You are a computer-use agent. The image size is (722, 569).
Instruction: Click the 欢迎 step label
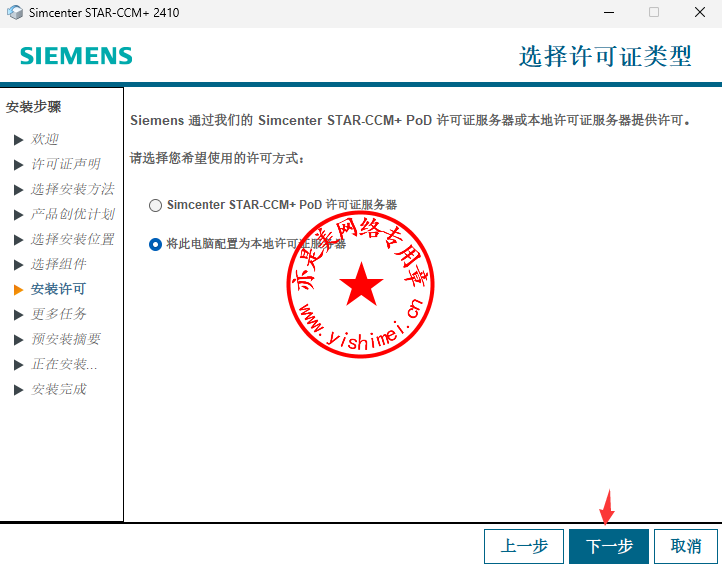[x=45, y=139]
